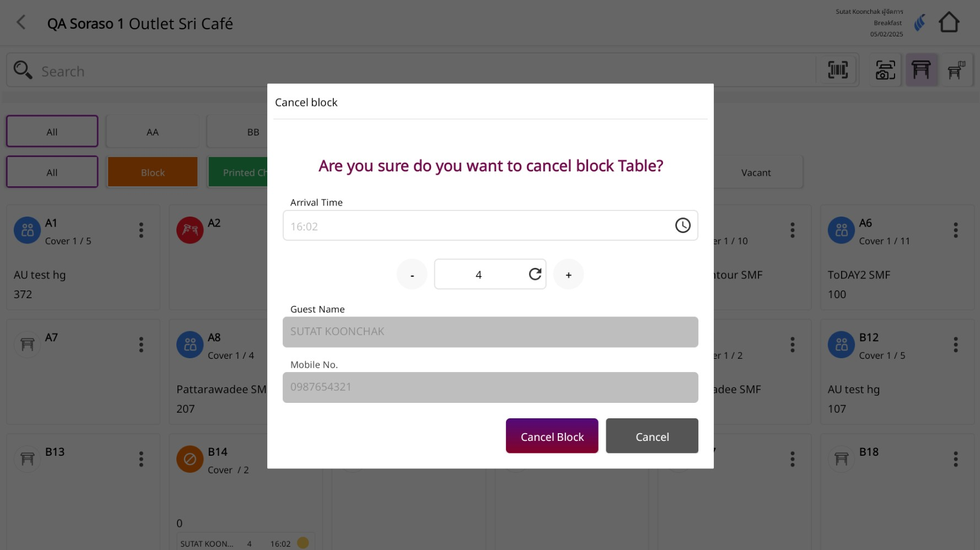Click the camera scan icon
The image size is (980, 550).
point(885,70)
